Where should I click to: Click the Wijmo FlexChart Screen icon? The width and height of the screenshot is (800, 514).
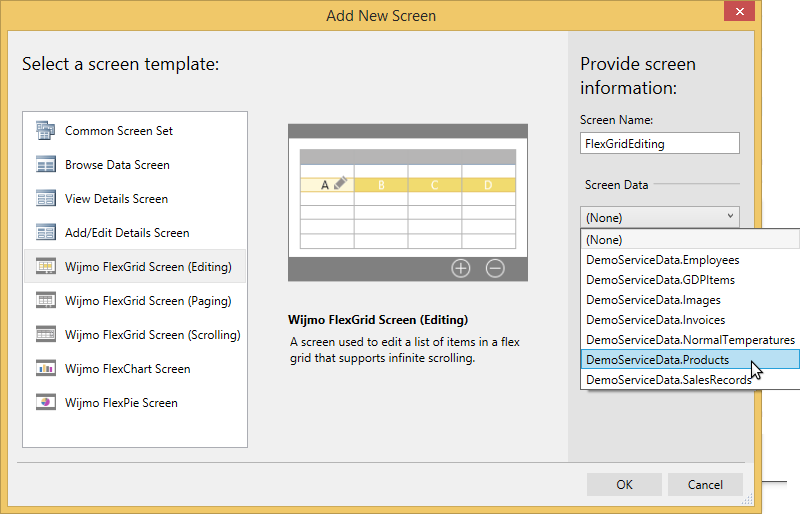click(45, 368)
